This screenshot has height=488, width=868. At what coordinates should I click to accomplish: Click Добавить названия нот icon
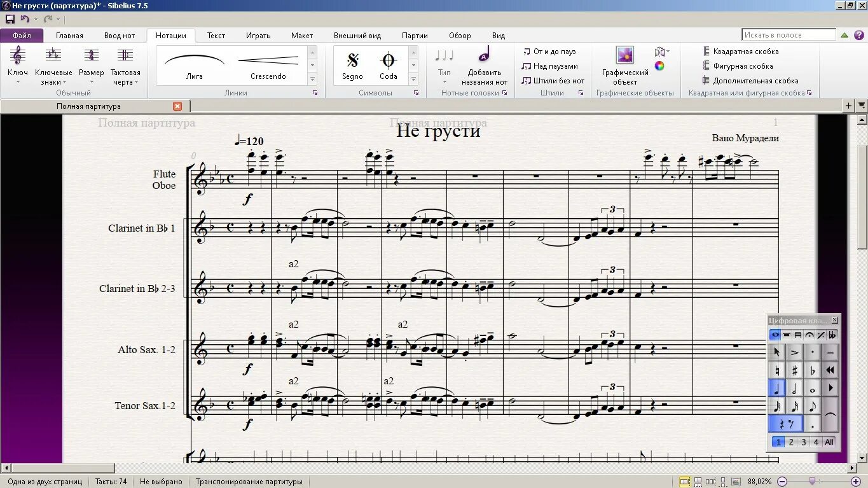click(485, 66)
